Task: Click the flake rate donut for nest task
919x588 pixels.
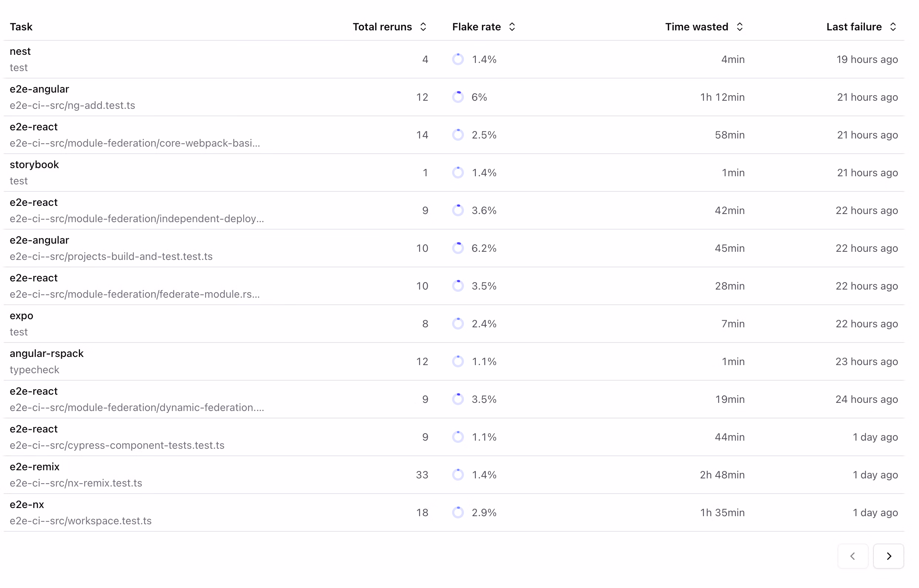Action: [x=458, y=59]
